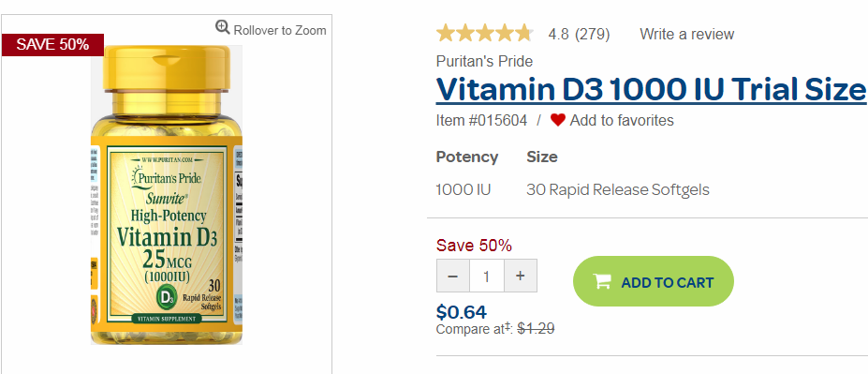Viewport: 868px width, 374px height.
Task: Click the Rollover to Zoom text
Action: (280, 31)
